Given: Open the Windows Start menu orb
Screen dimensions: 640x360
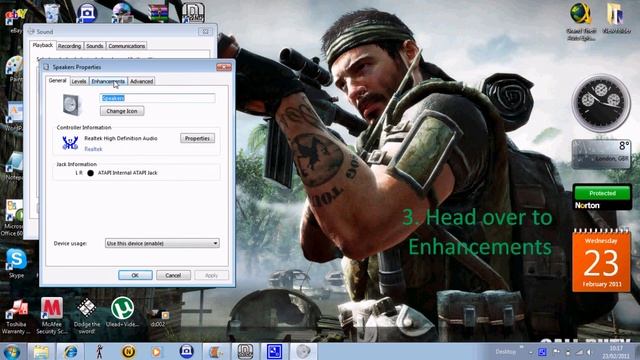Looking at the screenshot, I should [11, 351].
